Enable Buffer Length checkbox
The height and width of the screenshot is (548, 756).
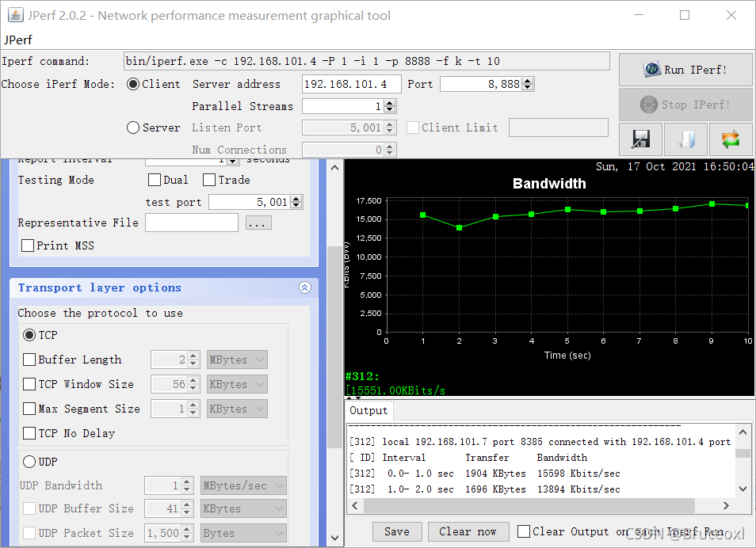click(29, 360)
